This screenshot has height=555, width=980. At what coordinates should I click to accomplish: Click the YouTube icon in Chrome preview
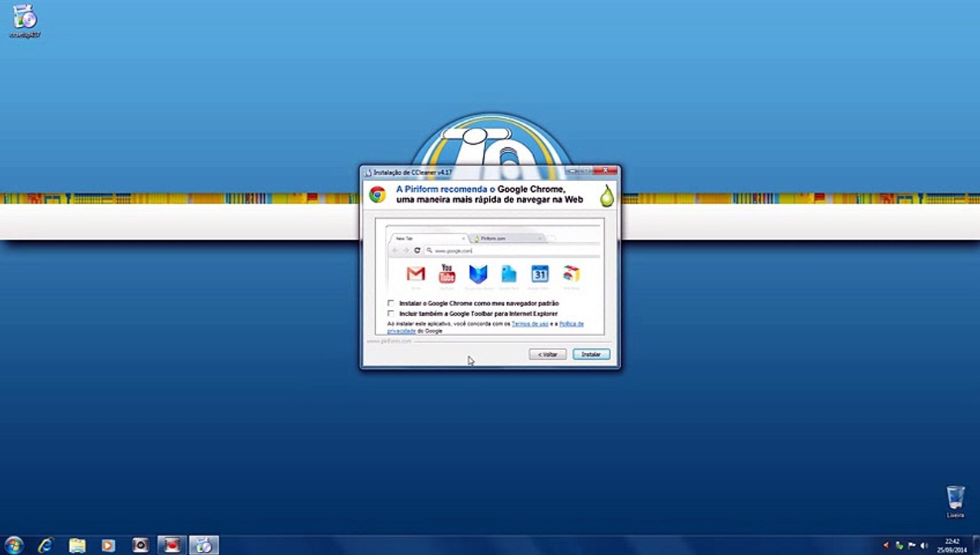coord(447,274)
